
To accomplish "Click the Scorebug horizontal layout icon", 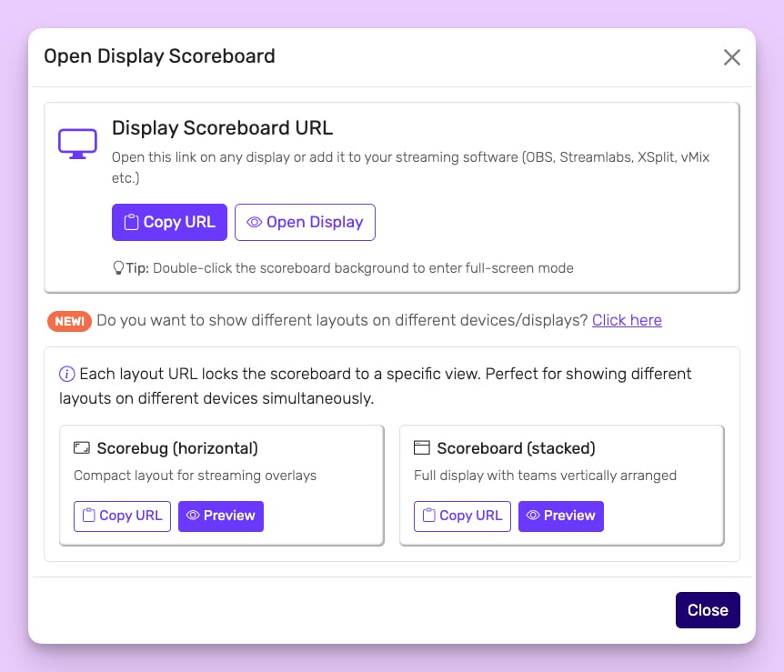I will coord(82,448).
